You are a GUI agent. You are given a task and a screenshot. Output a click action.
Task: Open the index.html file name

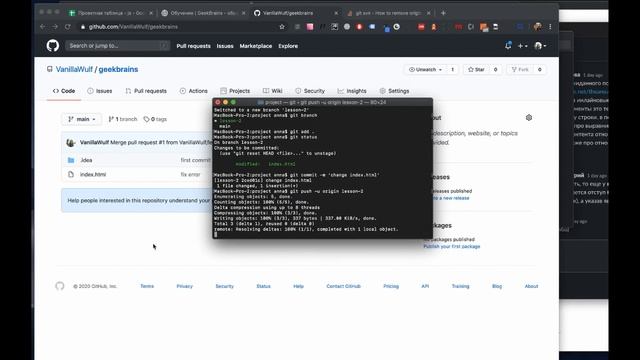click(x=93, y=174)
